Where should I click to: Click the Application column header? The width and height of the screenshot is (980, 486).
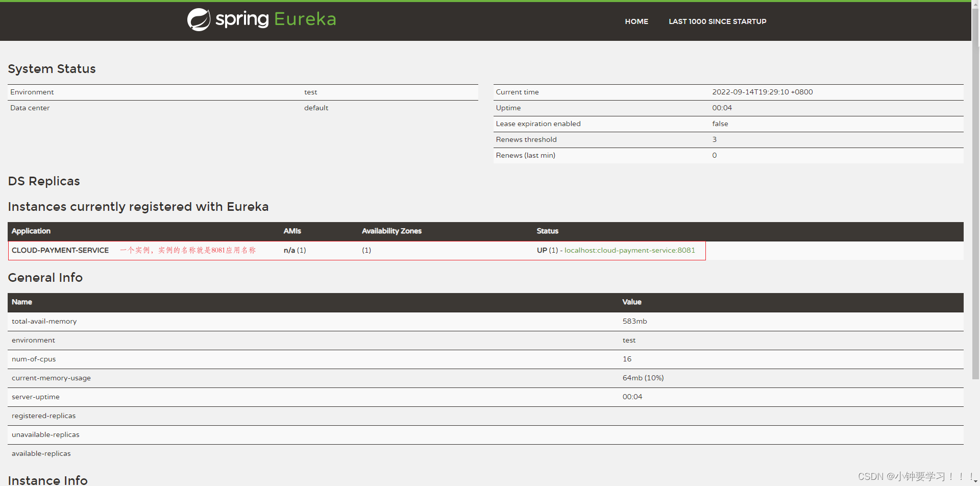pos(31,231)
